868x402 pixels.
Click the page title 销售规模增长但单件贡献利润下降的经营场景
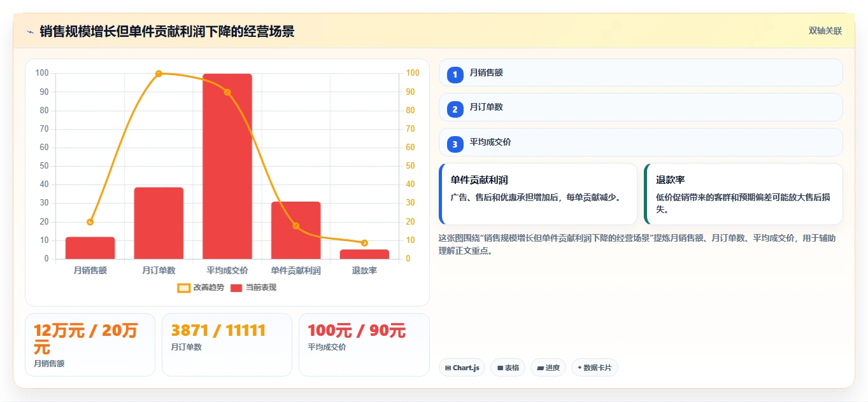click(x=167, y=32)
